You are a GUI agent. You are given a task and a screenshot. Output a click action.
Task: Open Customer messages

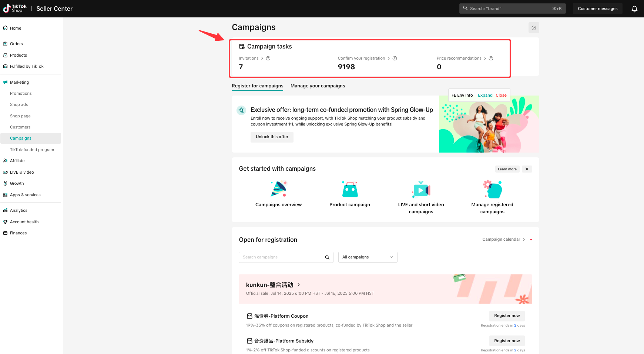click(597, 9)
